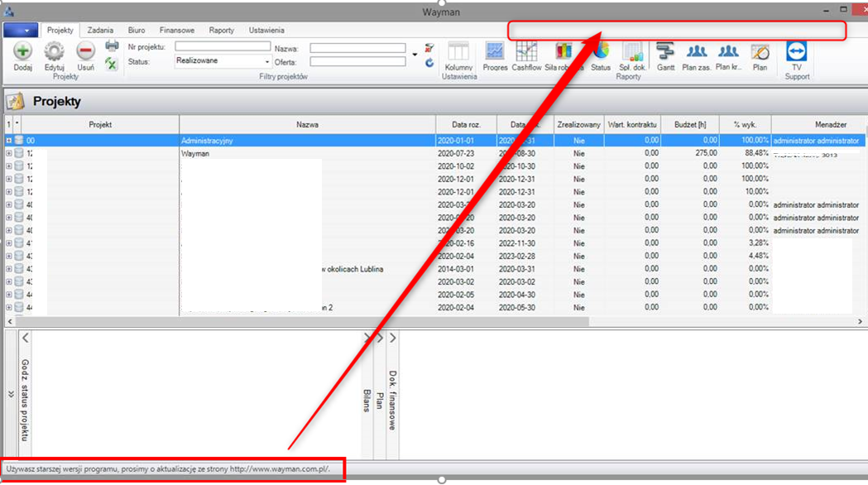Sort by the Zrealizowany column header
Viewport: 868px width, 485px height.
tap(578, 125)
